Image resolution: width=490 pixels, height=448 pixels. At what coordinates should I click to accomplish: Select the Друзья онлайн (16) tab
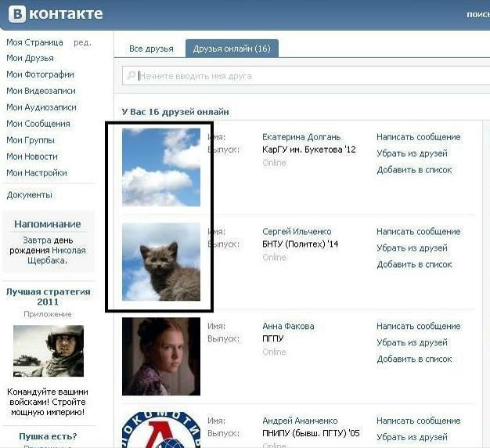[x=232, y=49]
